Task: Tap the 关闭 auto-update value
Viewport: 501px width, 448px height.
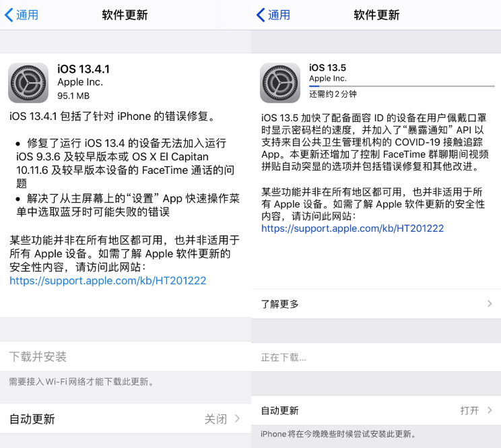Action: point(215,419)
